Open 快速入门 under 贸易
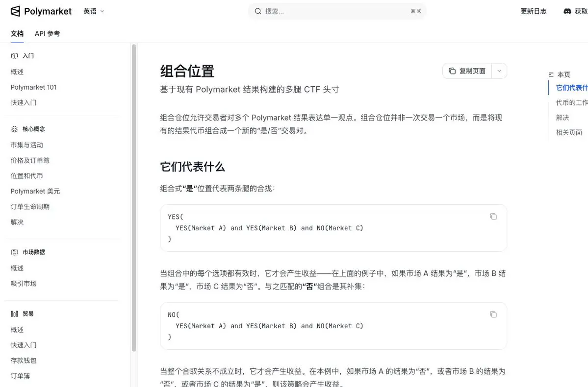 [x=24, y=345]
